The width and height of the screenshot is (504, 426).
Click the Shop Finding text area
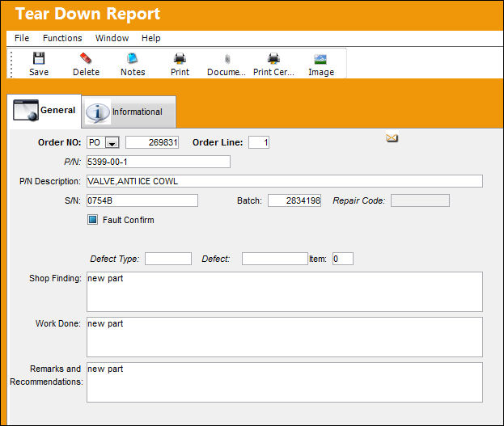click(285, 292)
